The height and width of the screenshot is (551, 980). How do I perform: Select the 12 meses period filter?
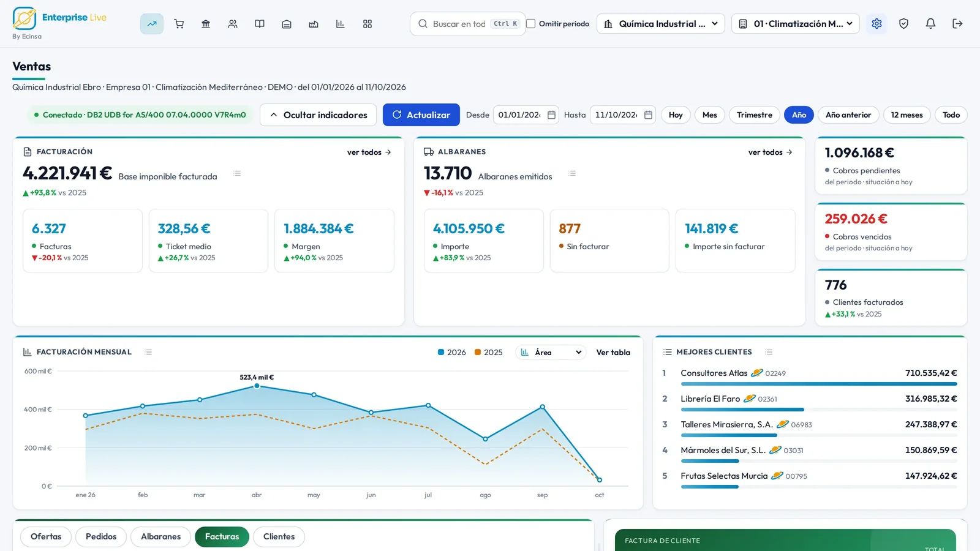click(907, 115)
